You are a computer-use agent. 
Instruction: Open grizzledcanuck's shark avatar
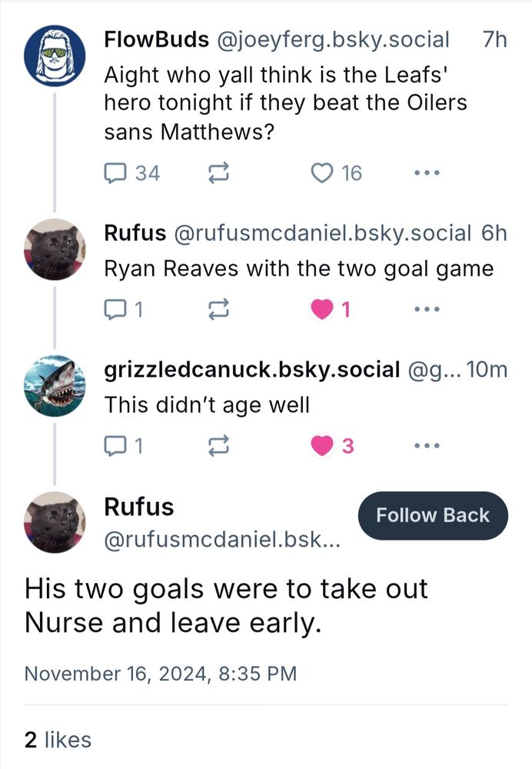(55, 384)
